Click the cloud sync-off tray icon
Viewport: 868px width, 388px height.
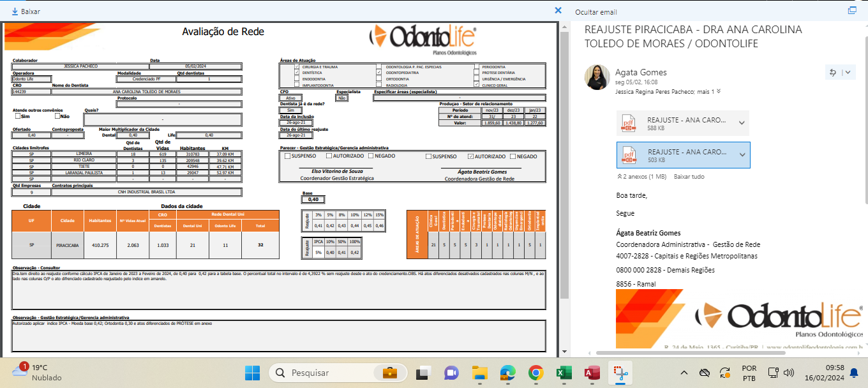(x=705, y=373)
